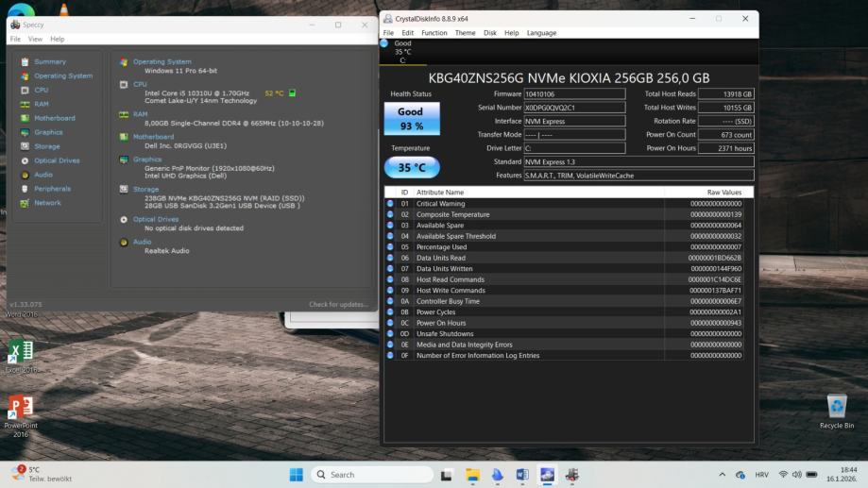Open Speccy View menu

tap(35, 40)
